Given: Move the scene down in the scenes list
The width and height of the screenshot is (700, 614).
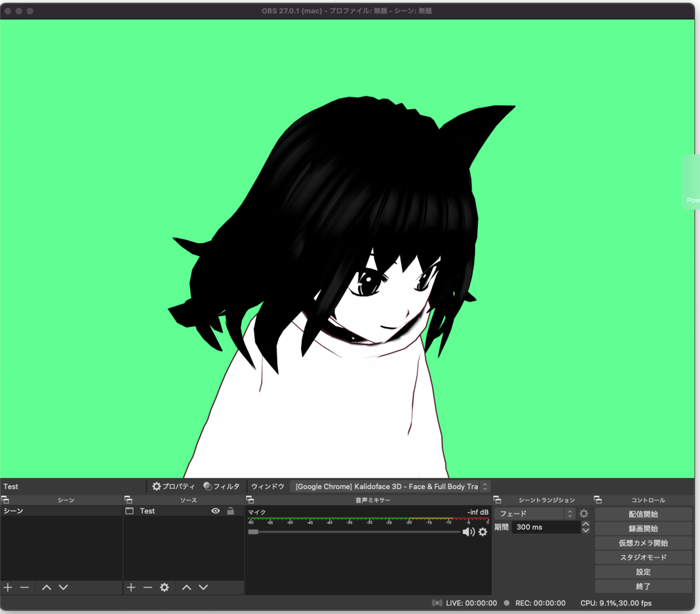Looking at the screenshot, I should pos(63,587).
